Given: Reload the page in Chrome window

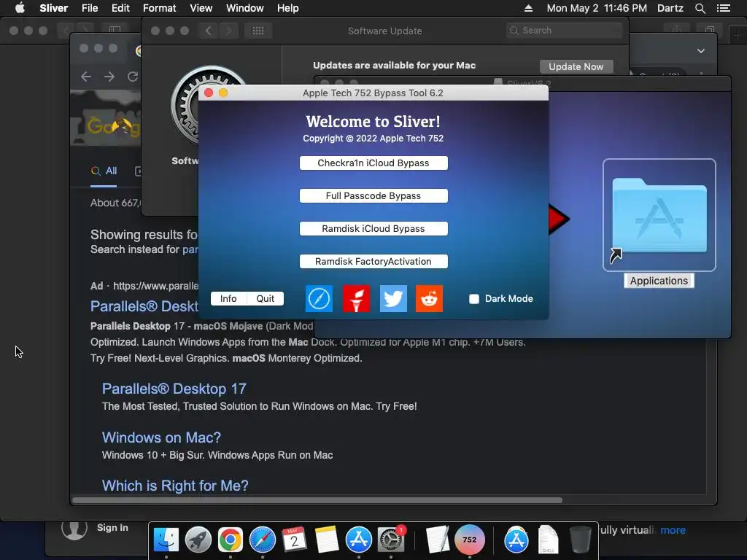Looking at the screenshot, I should coord(133,77).
